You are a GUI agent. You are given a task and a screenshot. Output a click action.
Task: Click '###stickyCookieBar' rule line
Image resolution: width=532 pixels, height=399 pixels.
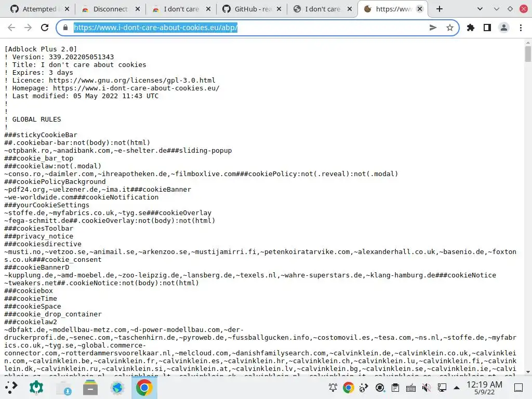coord(41,135)
